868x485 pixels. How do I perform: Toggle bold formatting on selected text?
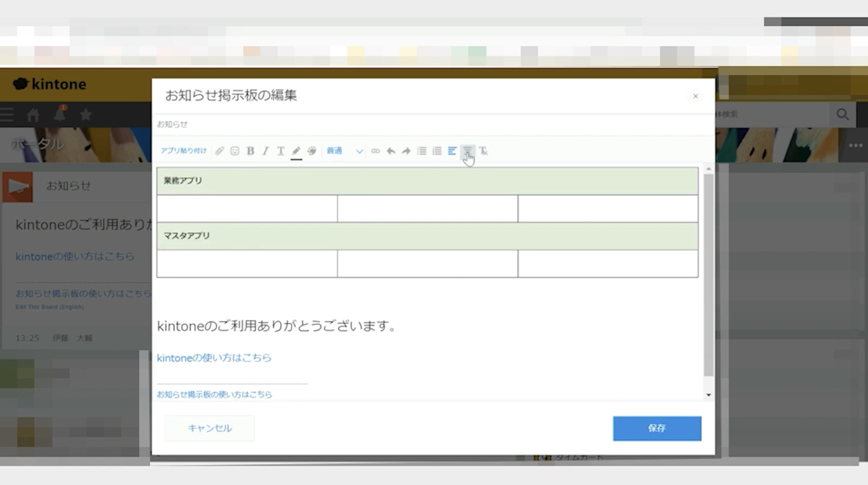point(251,151)
